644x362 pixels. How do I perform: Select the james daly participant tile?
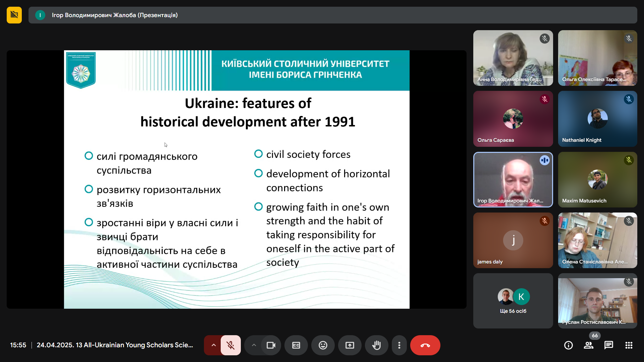513,240
